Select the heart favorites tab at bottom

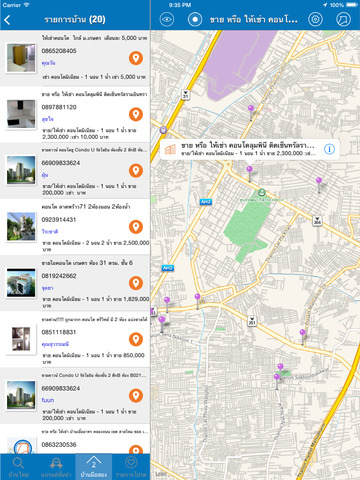[x=131, y=467]
